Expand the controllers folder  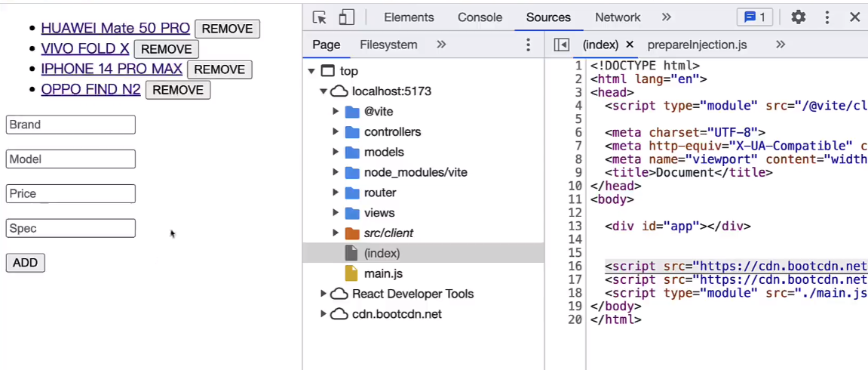point(336,132)
